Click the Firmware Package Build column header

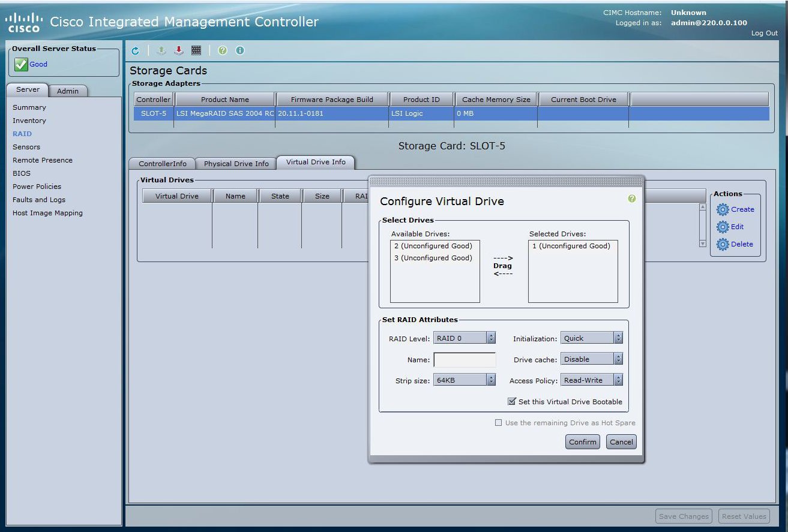pos(332,100)
